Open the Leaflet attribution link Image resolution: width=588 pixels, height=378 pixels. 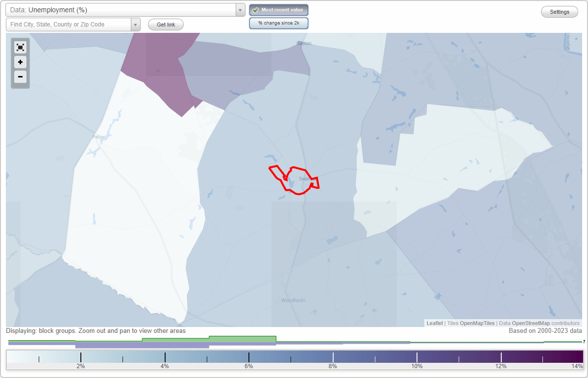click(434, 323)
